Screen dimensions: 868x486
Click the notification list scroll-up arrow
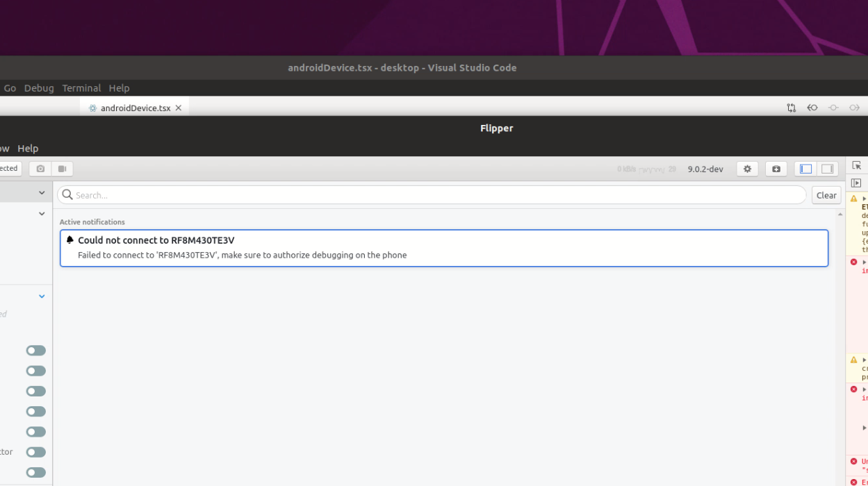click(x=840, y=215)
